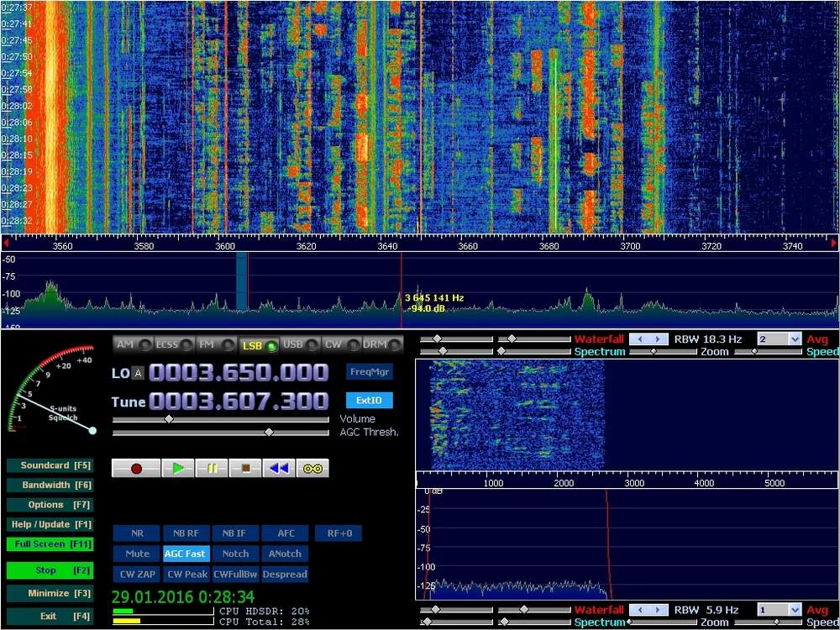Adjust Speed slider in the RBW 5.9 Hz panel

(769, 622)
